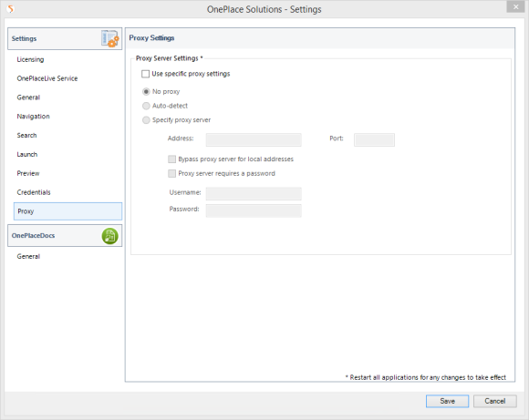Save the proxy settings
Viewport: 529px width, 420px height.
pyautogui.click(x=447, y=401)
